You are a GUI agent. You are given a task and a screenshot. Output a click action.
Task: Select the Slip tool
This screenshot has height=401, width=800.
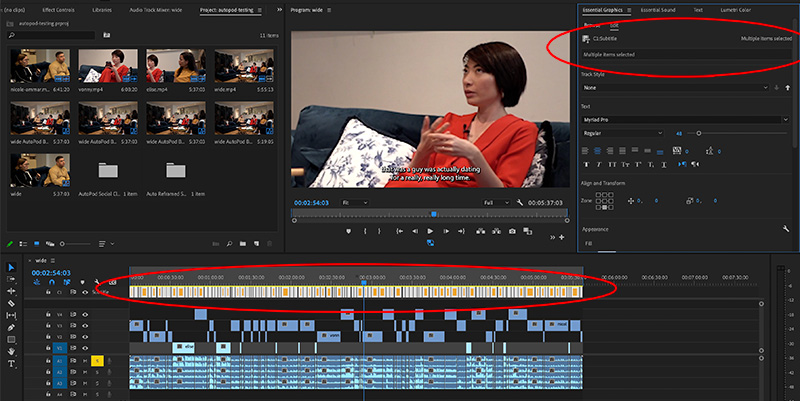11,315
